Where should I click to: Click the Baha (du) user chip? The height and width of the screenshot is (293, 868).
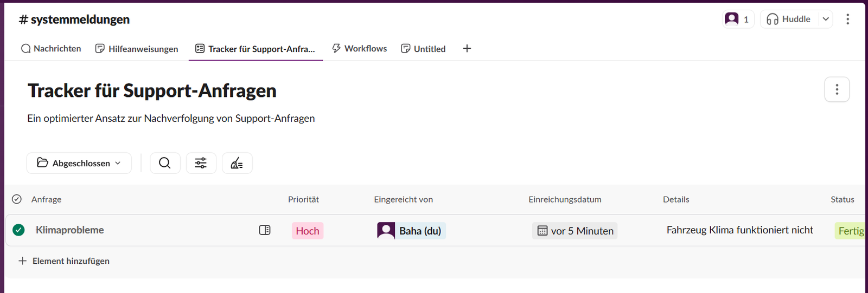point(411,231)
